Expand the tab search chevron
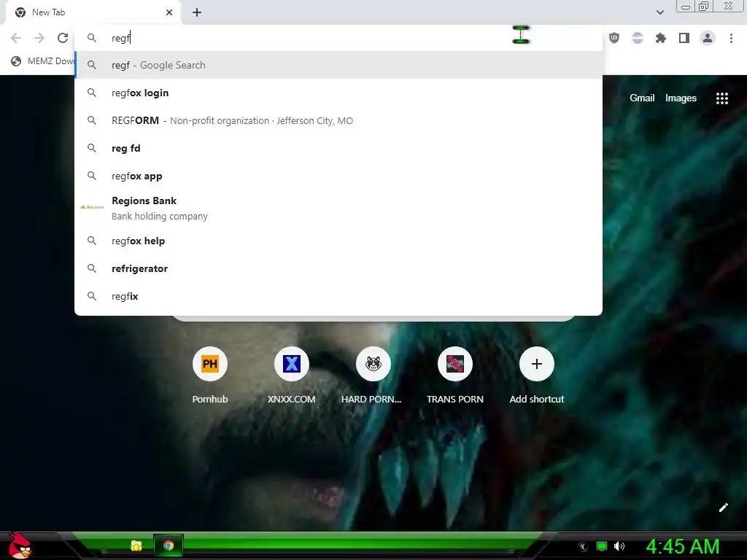Viewport: 747px width, 560px height. pyautogui.click(x=659, y=12)
